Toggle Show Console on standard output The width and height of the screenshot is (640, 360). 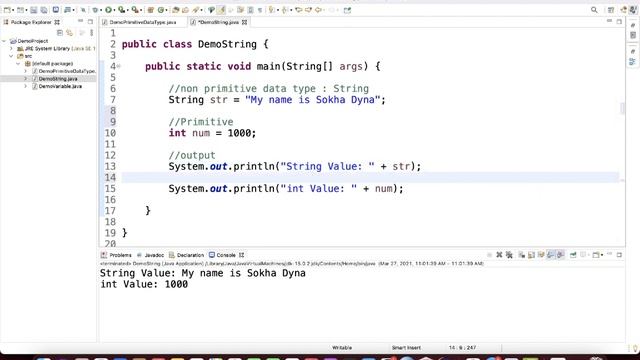point(551,255)
